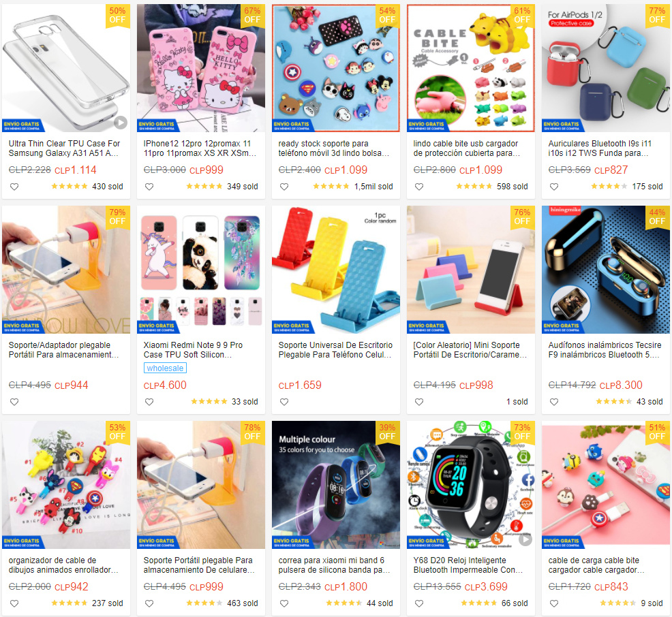672x617 pixels.
Task: Select the wholesale tag on Xiaomi case
Action: [165, 368]
